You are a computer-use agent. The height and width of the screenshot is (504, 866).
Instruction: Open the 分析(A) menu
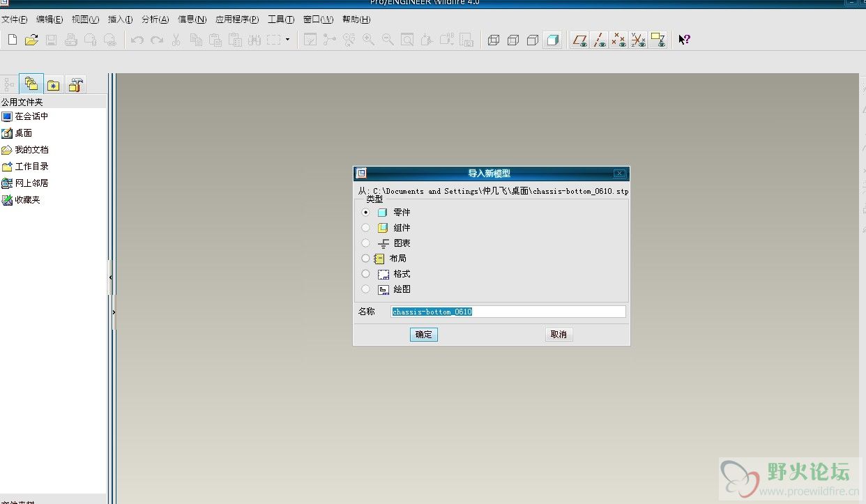pos(155,20)
